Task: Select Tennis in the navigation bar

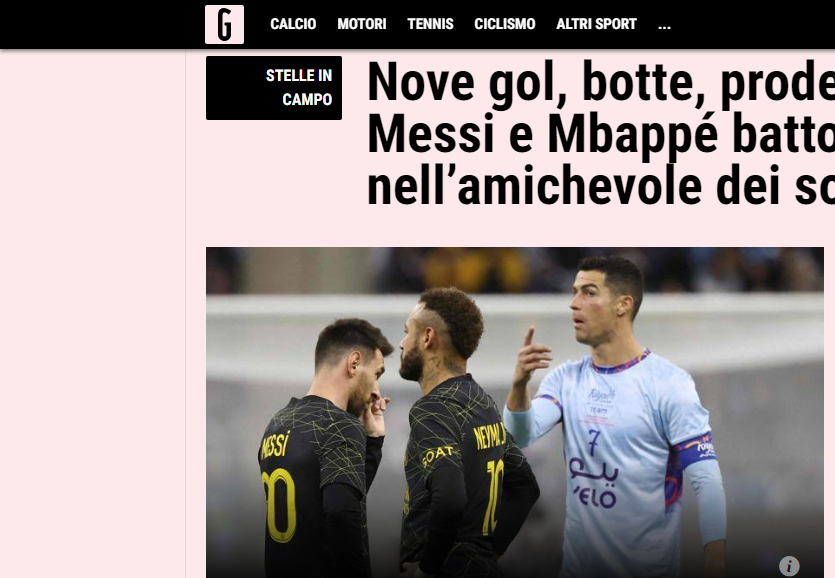Action: 430,24
